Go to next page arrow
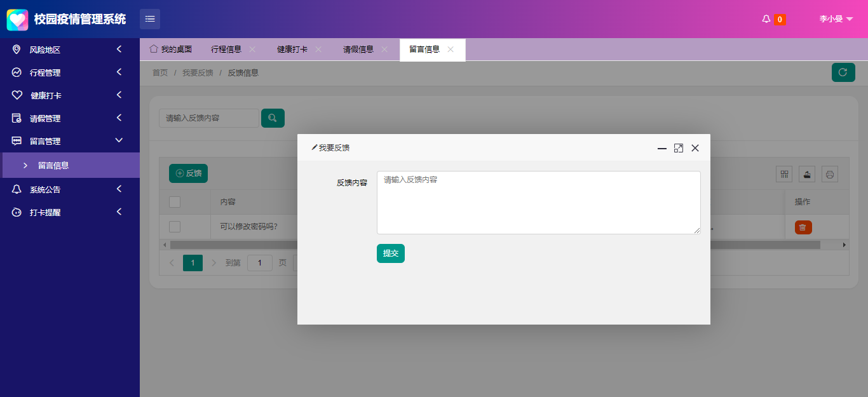Viewport: 868px width, 397px height. [x=214, y=263]
